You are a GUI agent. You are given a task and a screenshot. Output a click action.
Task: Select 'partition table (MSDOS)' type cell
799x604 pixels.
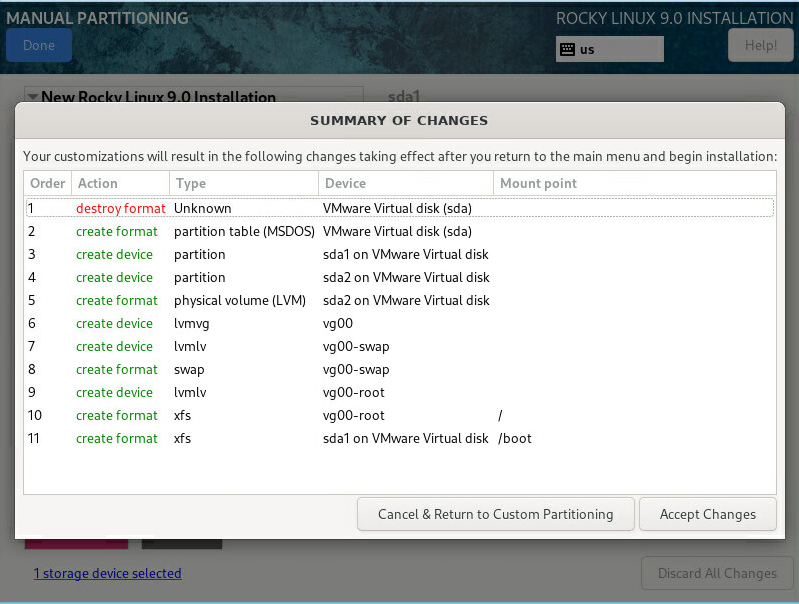pyautogui.click(x=244, y=231)
